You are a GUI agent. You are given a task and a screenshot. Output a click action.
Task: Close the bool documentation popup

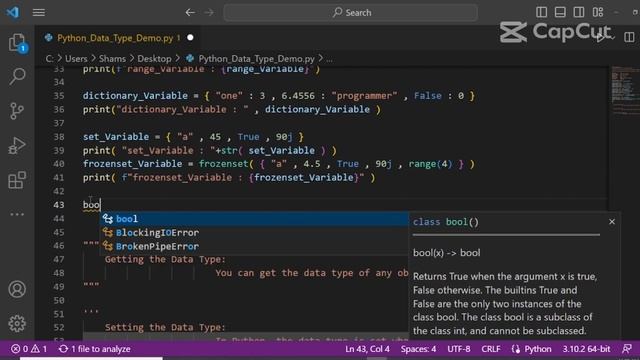click(x=611, y=222)
